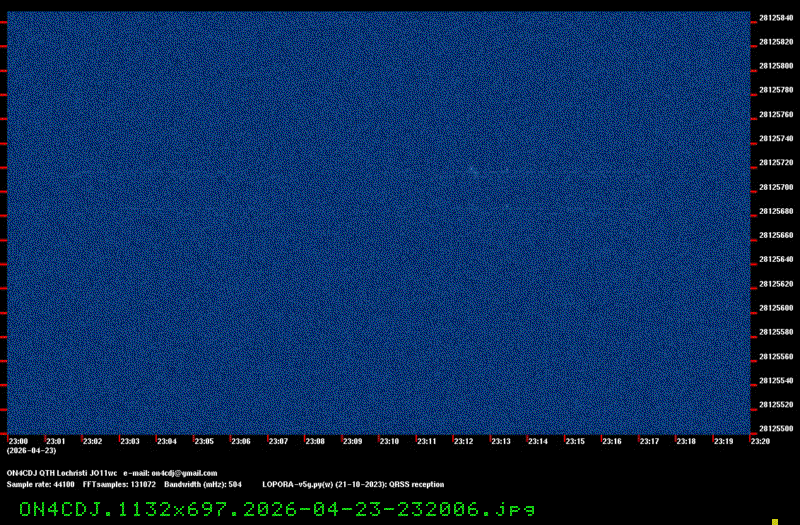Pick the 28125780 frequency tick label
This screenshot has height=525, width=800.
tap(776, 90)
